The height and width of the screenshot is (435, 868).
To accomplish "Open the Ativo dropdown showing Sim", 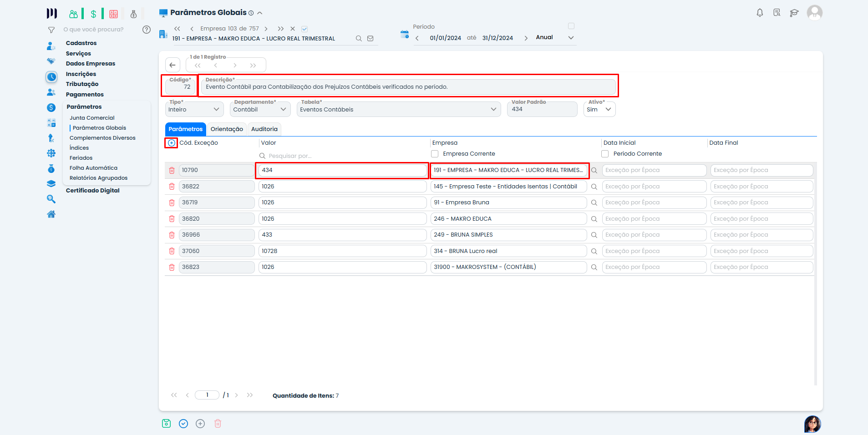I will (599, 110).
